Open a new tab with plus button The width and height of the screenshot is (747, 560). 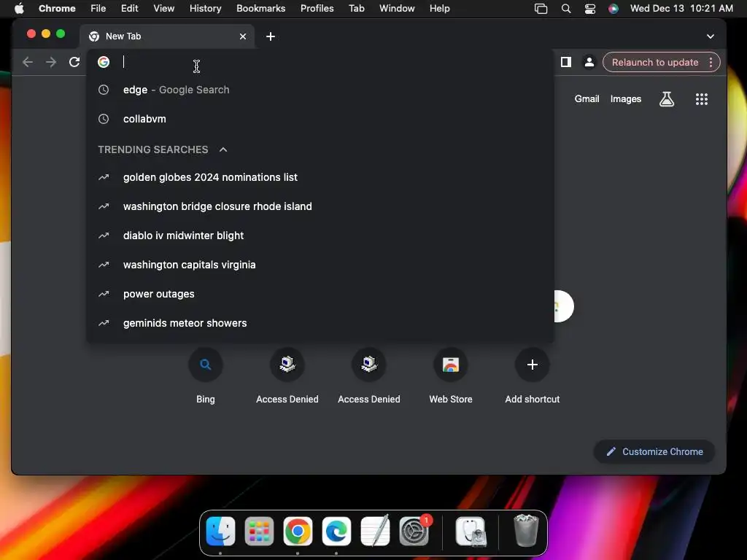pyautogui.click(x=271, y=36)
